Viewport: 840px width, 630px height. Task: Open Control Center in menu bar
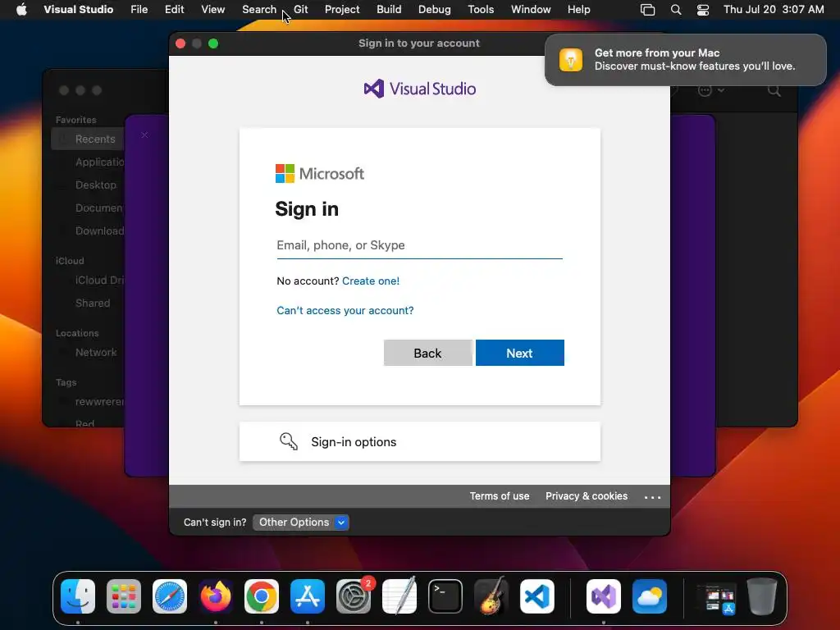[x=703, y=10]
